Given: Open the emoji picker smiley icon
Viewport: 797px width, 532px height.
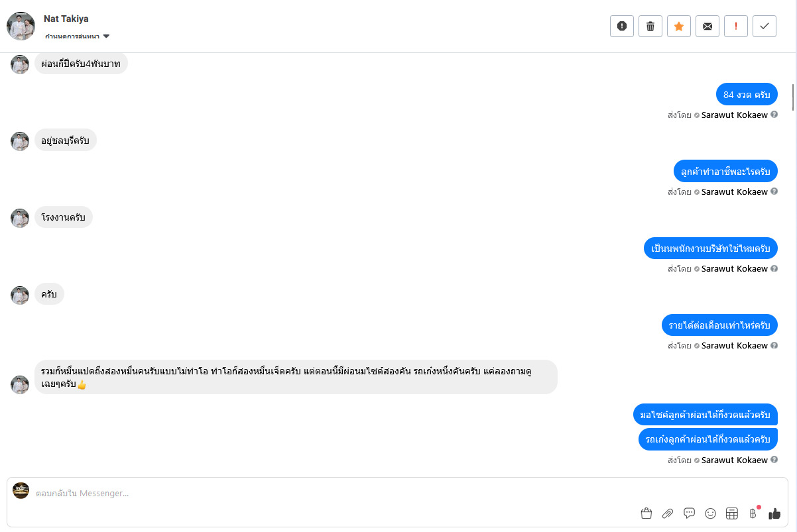Looking at the screenshot, I should [x=710, y=513].
